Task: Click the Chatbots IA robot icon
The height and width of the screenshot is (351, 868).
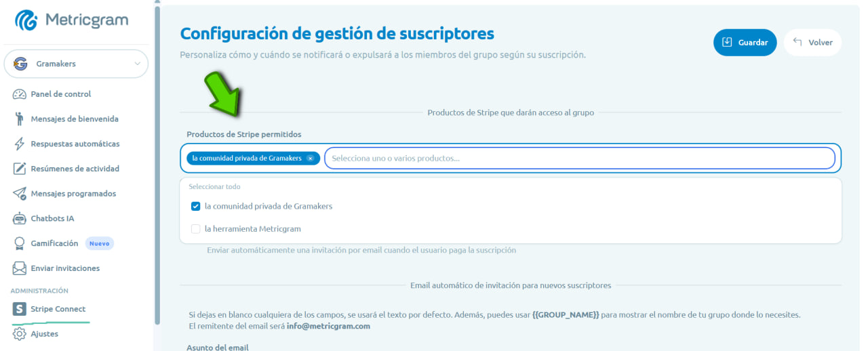Action: pos(20,218)
